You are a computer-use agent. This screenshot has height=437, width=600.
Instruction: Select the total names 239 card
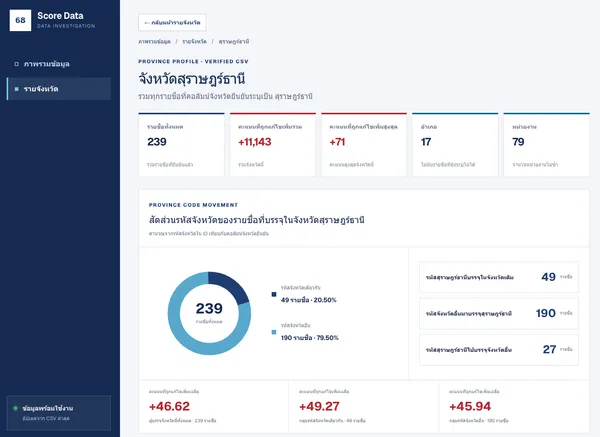point(181,145)
